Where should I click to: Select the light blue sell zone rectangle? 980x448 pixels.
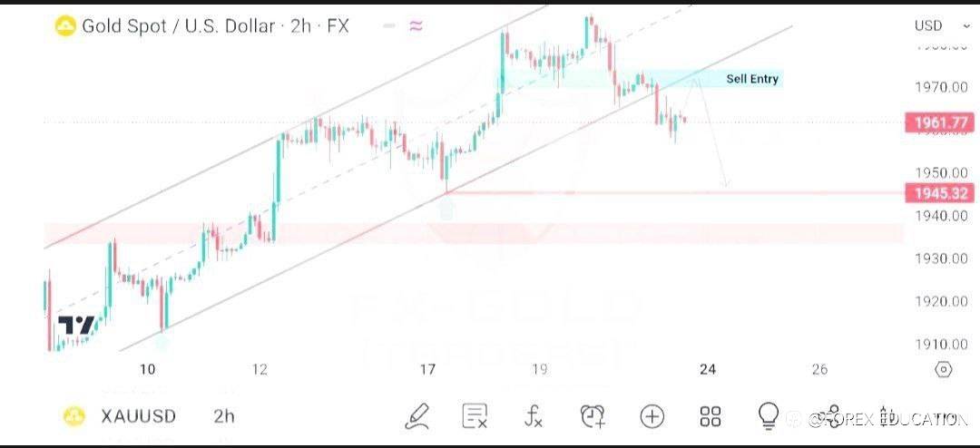pos(581,79)
